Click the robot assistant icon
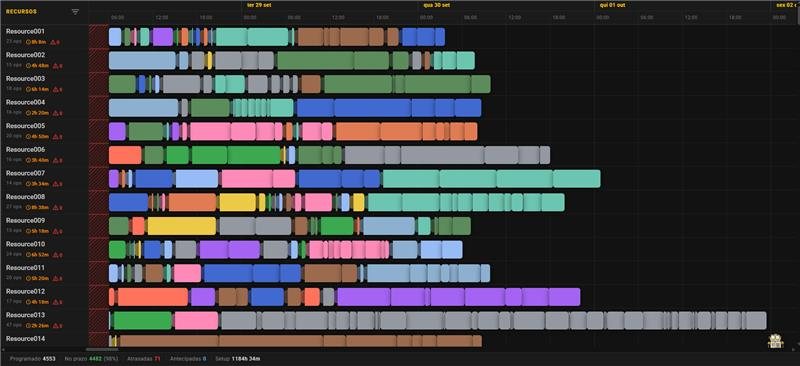Image resolution: width=800 pixels, height=366 pixels. pyautogui.click(x=776, y=341)
